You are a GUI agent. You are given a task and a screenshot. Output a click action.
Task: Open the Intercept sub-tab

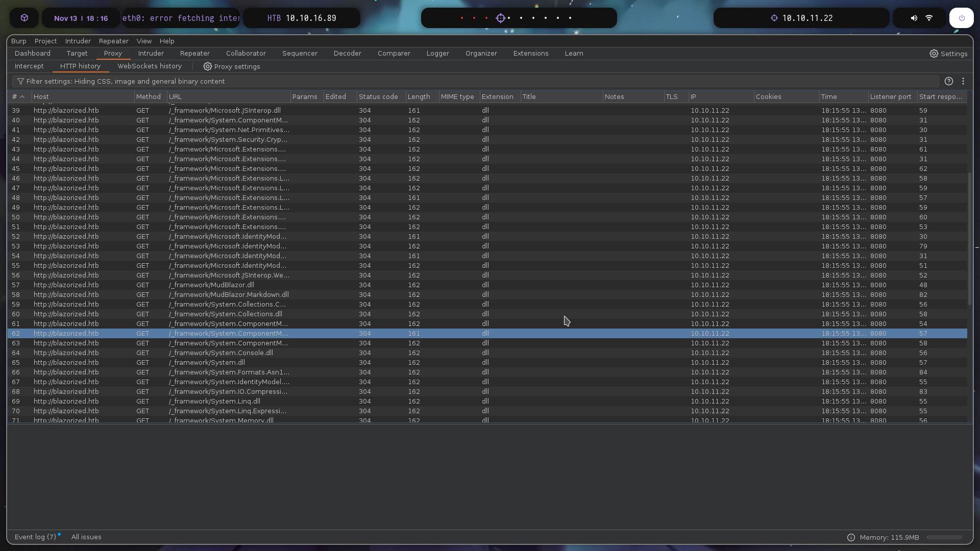29,66
